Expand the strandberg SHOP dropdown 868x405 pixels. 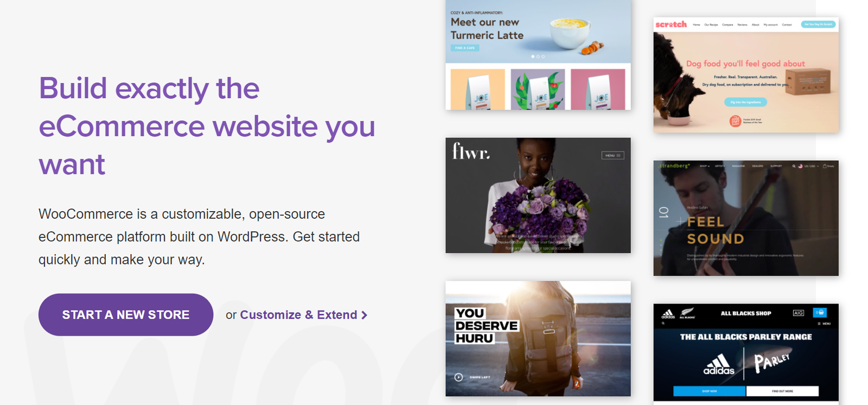tap(704, 166)
